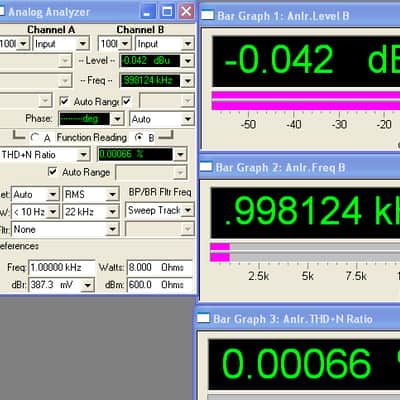The height and width of the screenshot is (400, 400).
Task: Click the Watts 8.000 Ohms field
Action: [160, 267]
